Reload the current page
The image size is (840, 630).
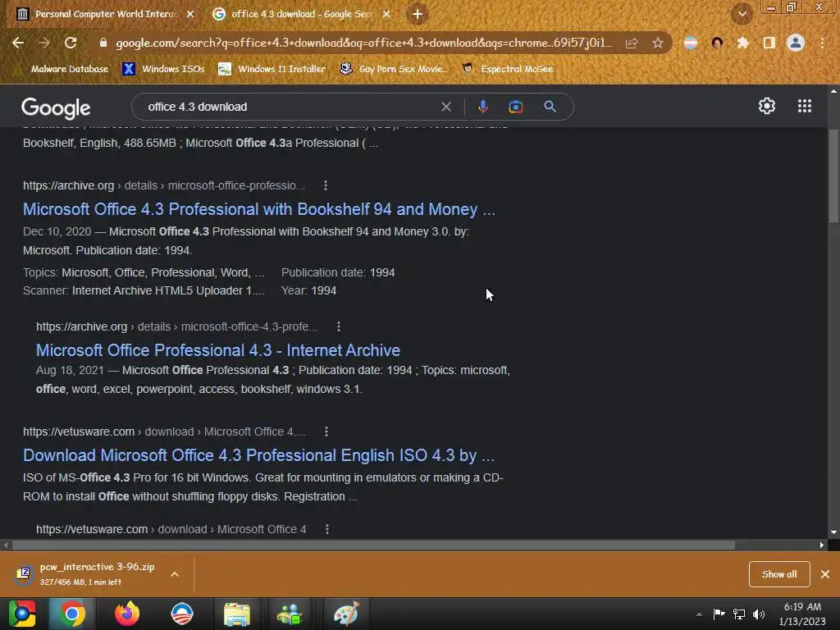pyautogui.click(x=71, y=43)
